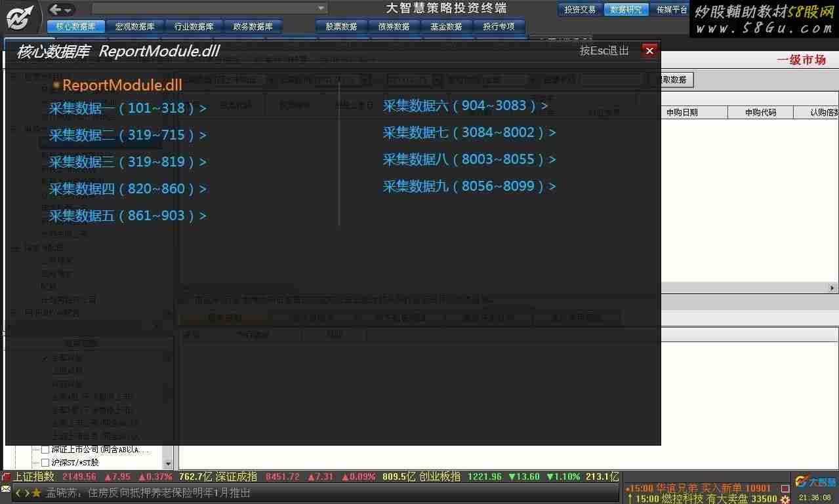Open 采集数据八（8003~8055）link
Screen dimensions: 839x504
point(470,159)
